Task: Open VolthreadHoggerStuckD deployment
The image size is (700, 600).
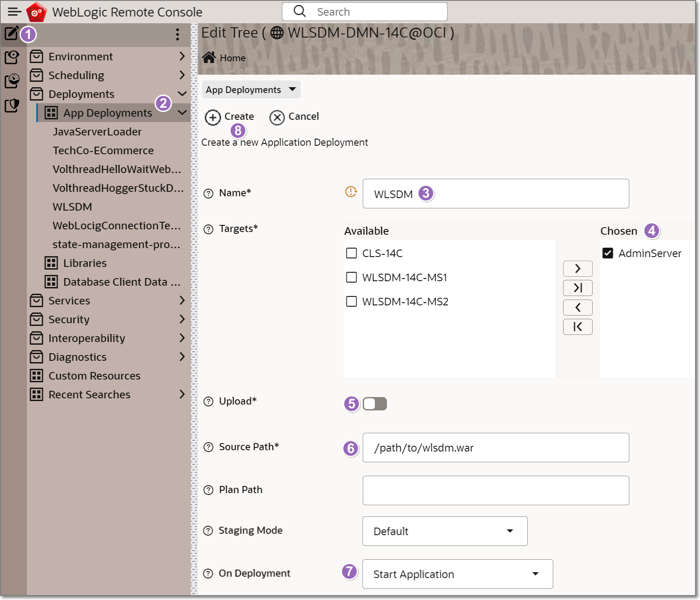Action: [x=118, y=188]
